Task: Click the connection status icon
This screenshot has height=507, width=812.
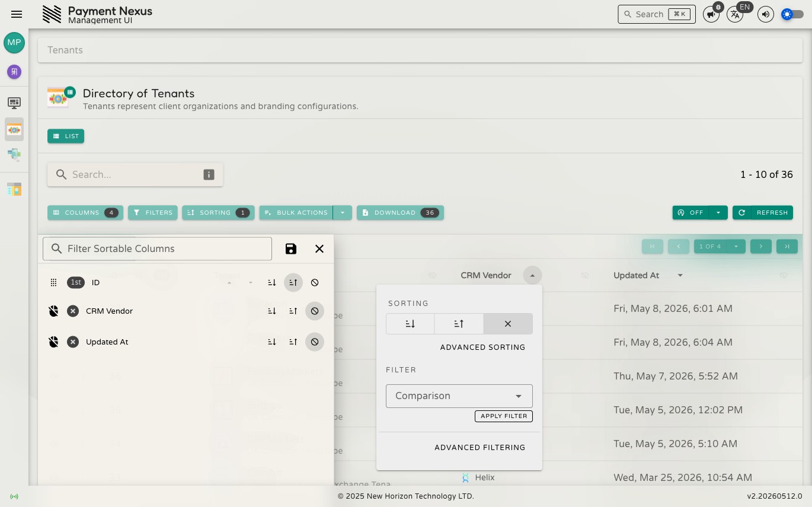Action: tap(14, 496)
